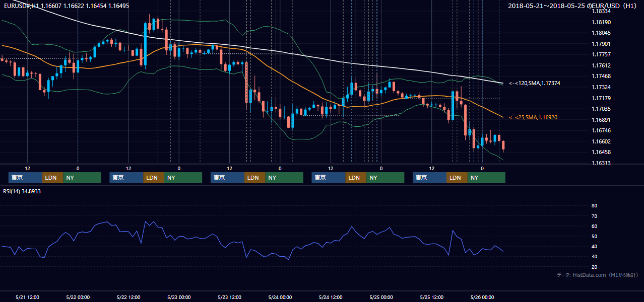Select the LDN session box for 5/21
644x302 pixels.
(52, 178)
